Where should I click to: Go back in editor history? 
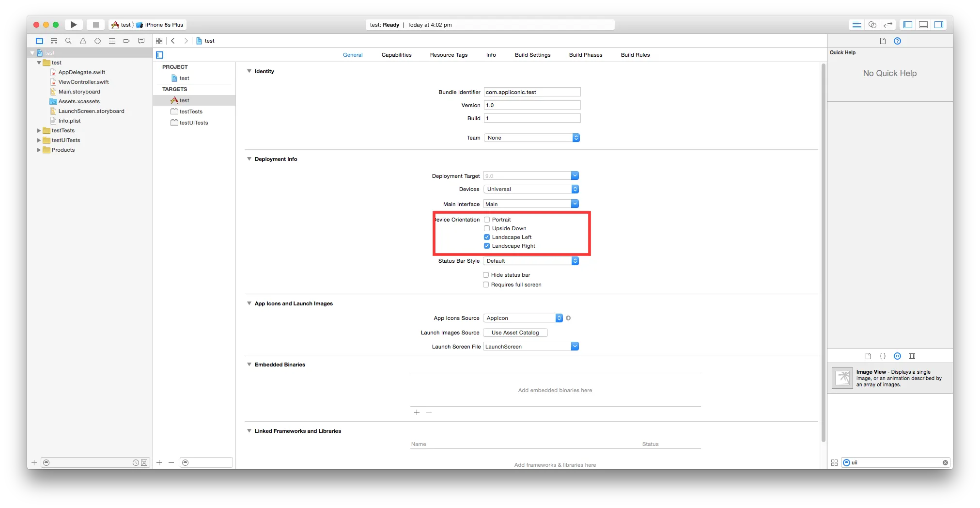click(x=173, y=41)
